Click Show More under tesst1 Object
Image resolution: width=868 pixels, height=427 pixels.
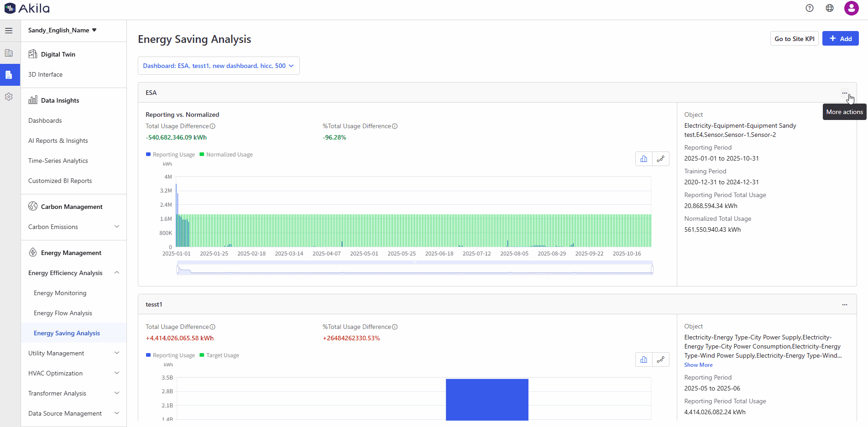(x=698, y=365)
